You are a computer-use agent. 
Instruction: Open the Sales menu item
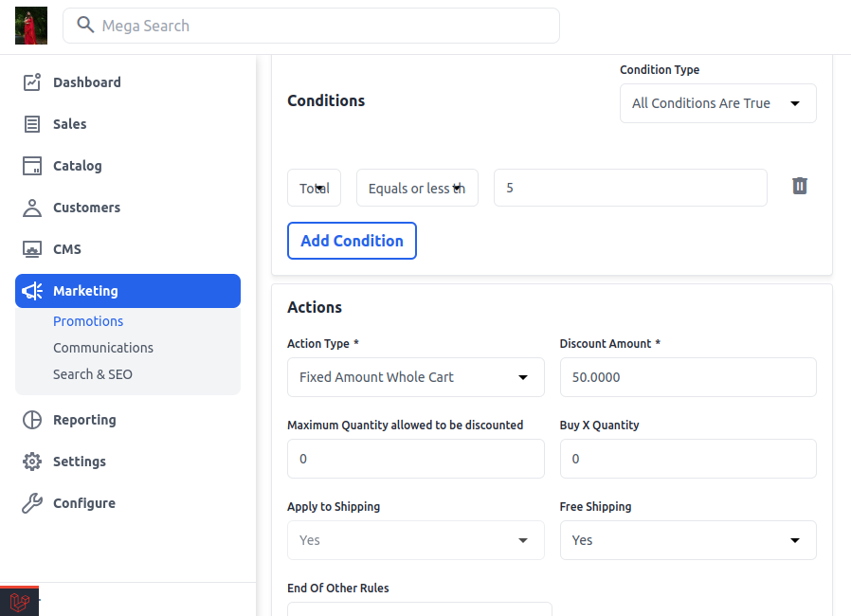pos(128,124)
